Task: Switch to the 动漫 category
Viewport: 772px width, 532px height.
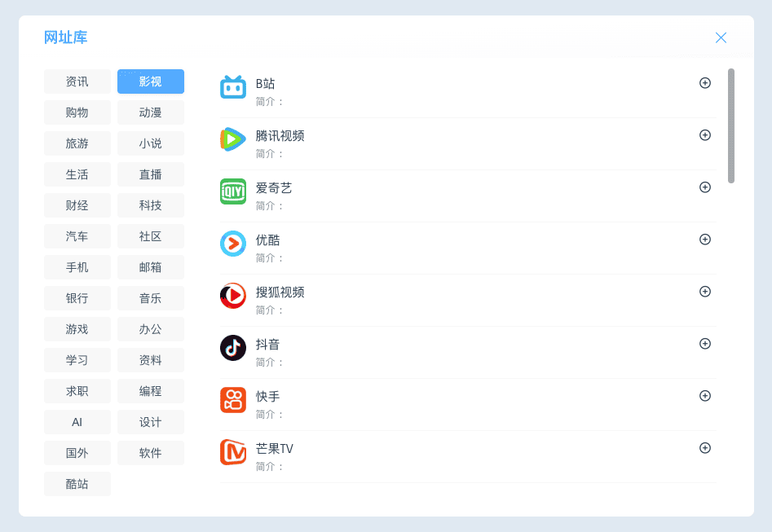Action: click(151, 112)
